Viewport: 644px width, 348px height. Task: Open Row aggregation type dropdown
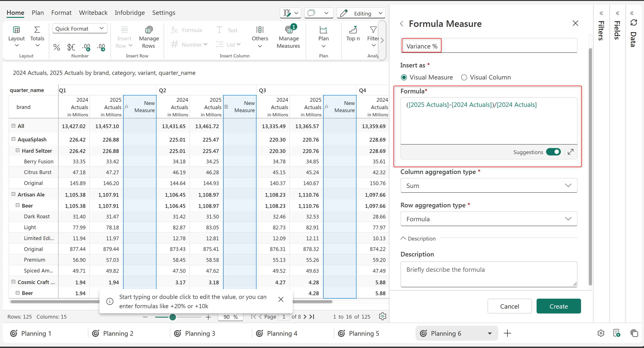coord(488,219)
